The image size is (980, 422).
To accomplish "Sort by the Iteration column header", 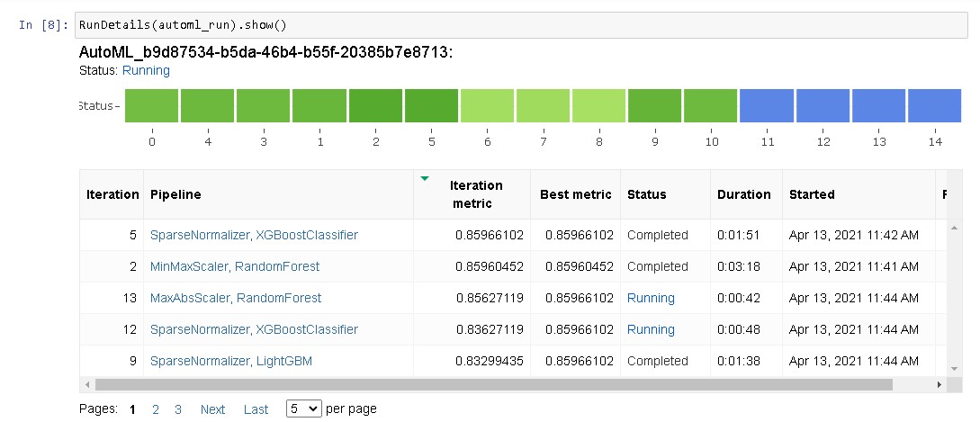I will click(112, 194).
